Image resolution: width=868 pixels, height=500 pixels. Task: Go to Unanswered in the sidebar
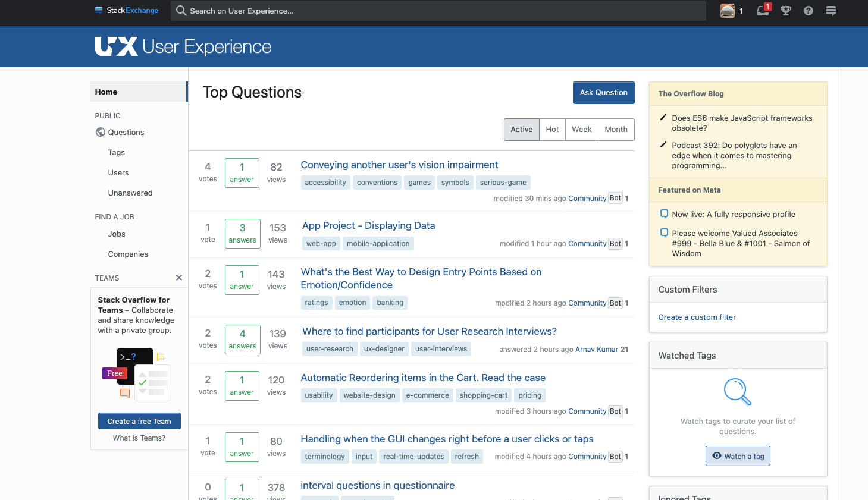coord(130,193)
